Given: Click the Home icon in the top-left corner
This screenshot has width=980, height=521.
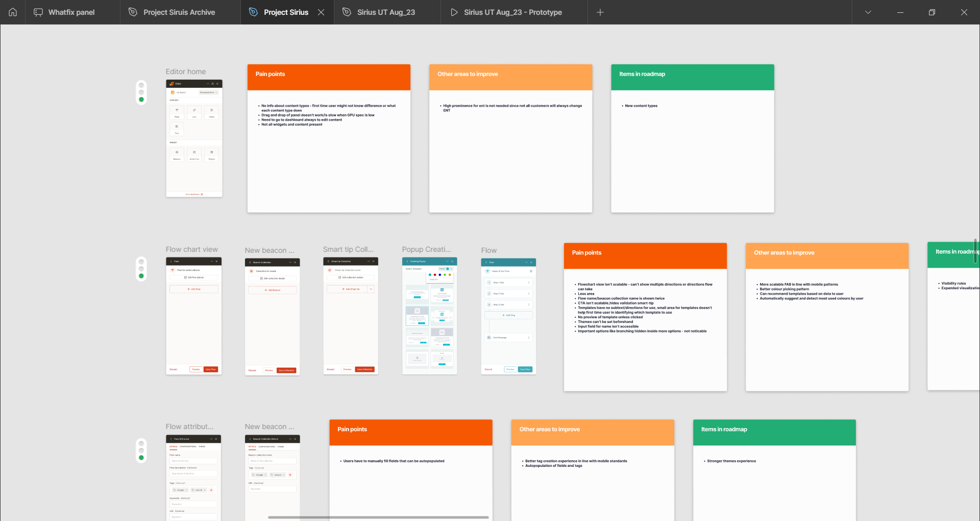Looking at the screenshot, I should 12,12.
